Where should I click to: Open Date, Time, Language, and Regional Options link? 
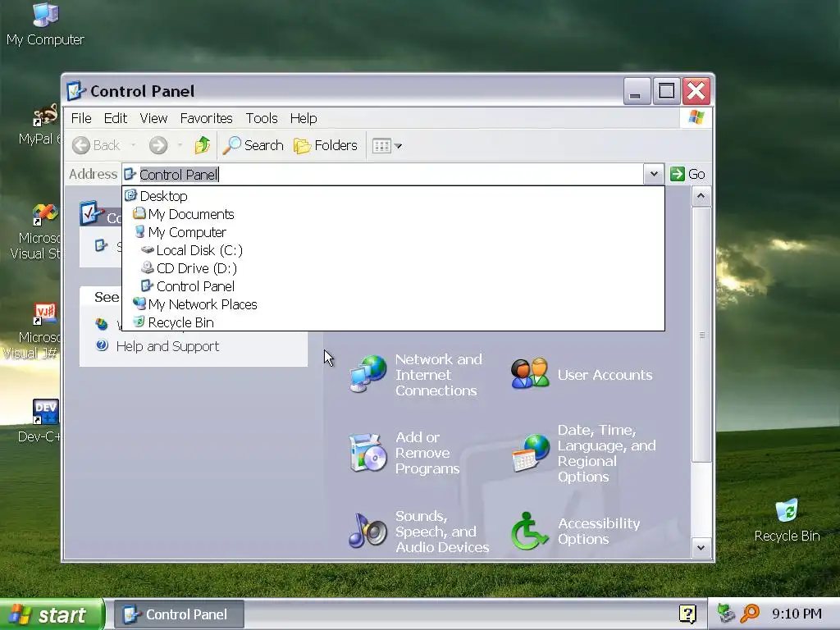(606, 453)
